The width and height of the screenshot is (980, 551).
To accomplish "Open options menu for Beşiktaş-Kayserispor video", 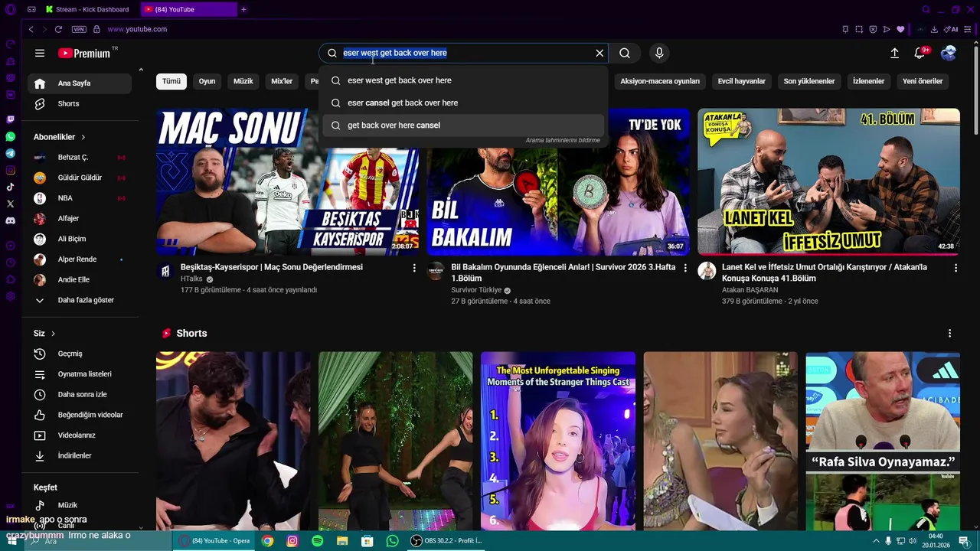I will tap(414, 268).
